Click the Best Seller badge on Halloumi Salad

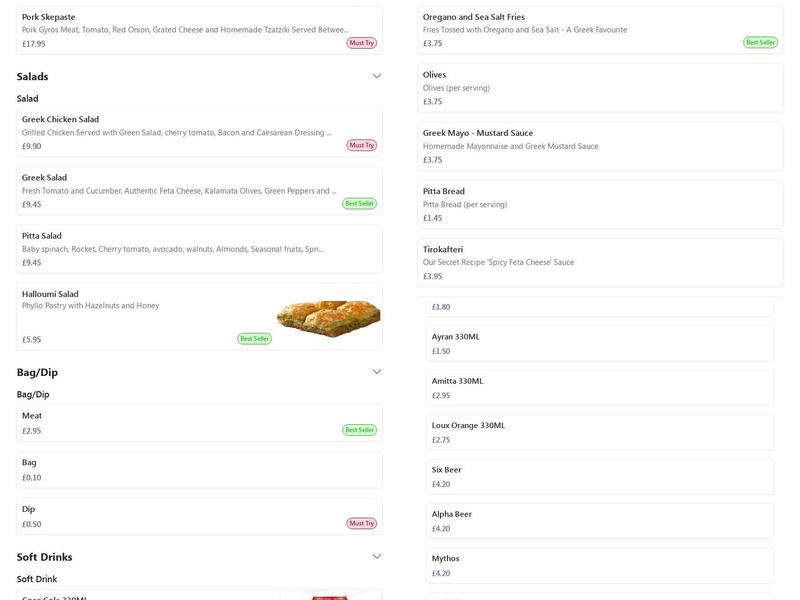tap(254, 338)
